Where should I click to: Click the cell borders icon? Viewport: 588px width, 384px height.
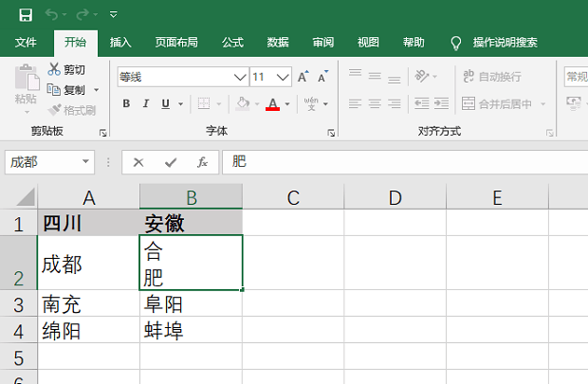(204, 103)
